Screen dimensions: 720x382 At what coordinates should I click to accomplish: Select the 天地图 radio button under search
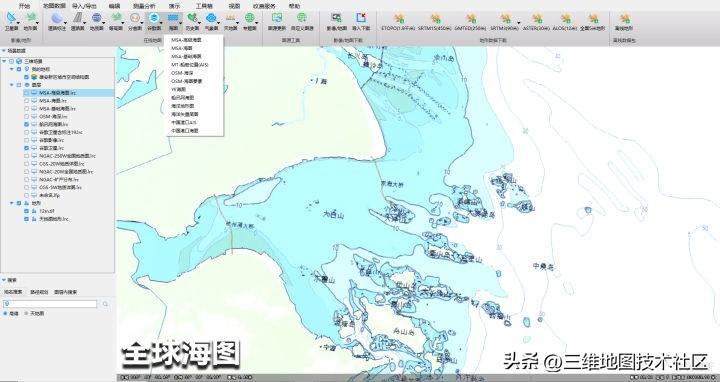(x=26, y=314)
